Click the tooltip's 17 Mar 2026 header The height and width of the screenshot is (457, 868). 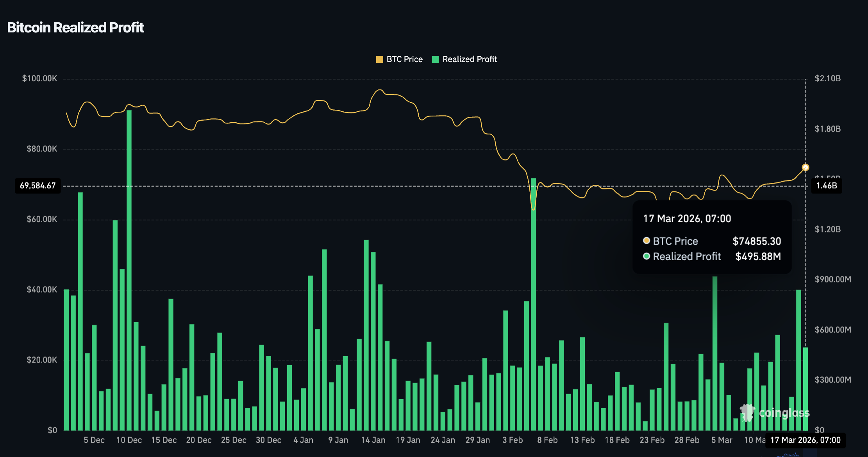(687, 219)
